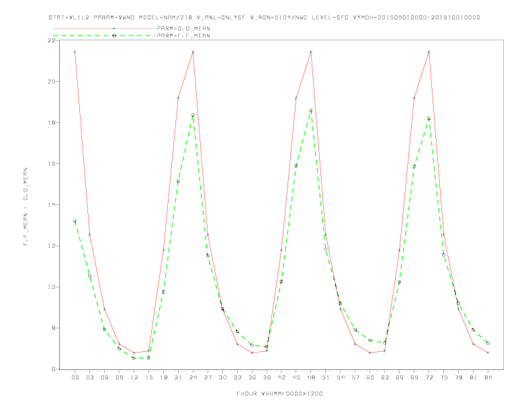Click the 14 tick on the vertical axis
This screenshot has height=411, width=532.
(x=52, y=204)
